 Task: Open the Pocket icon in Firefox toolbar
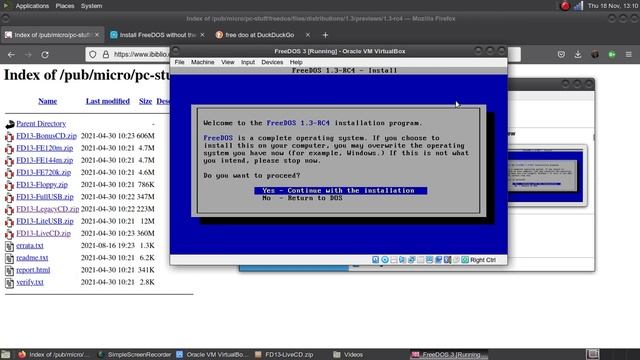(561, 54)
